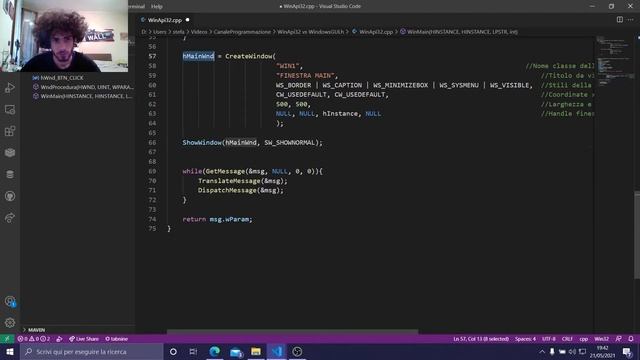The width and height of the screenshot is (640, 360).
Task: Click the feedback icon in the status bar
Action: pos(619,339)
